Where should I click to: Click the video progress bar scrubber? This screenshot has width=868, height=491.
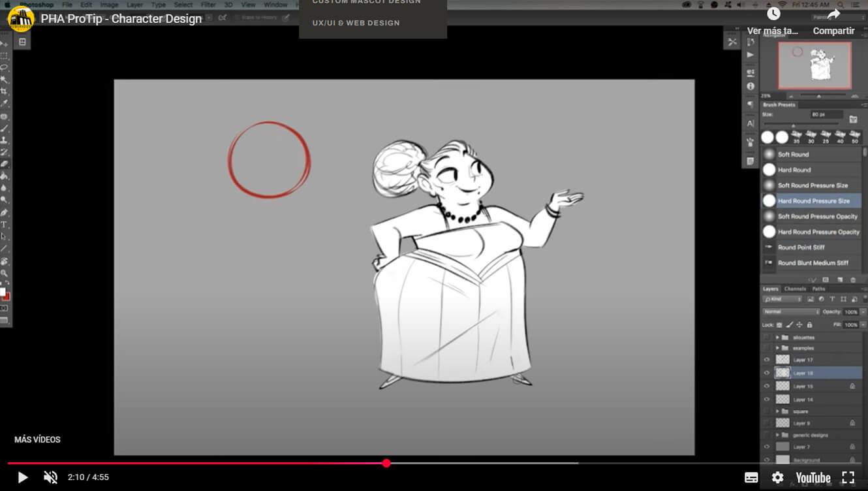386,463
